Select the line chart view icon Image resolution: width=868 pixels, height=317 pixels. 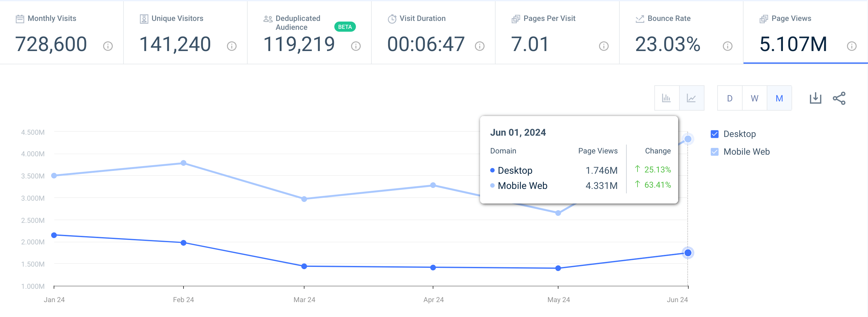pos(691,98)
